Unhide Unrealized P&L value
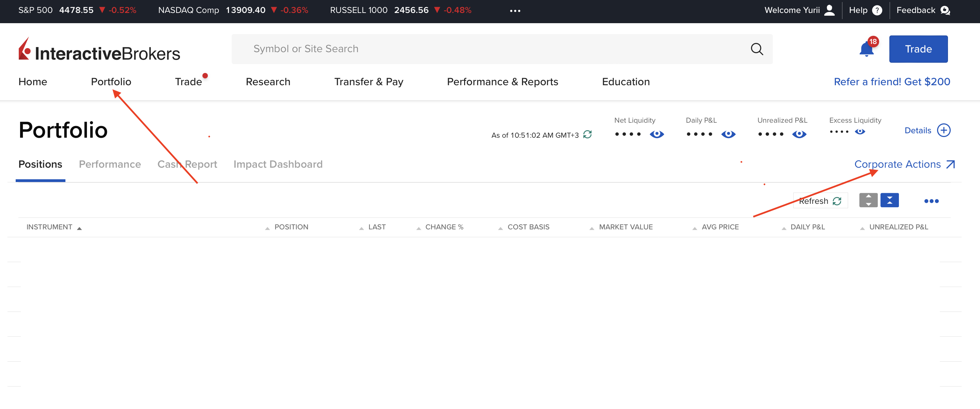The width and height of the screenshot is (980, 409). 799,134
